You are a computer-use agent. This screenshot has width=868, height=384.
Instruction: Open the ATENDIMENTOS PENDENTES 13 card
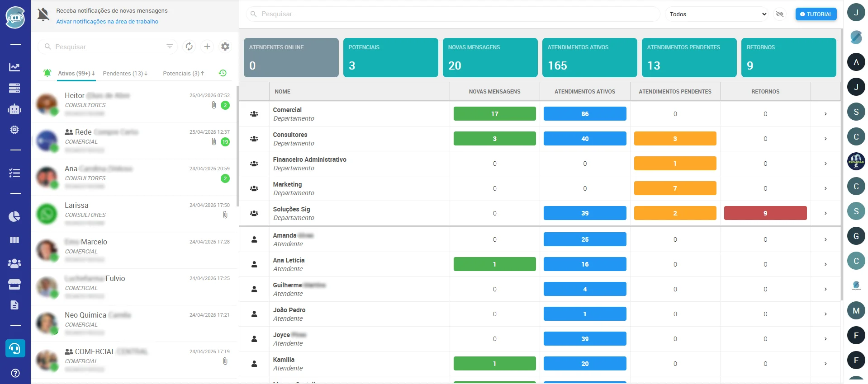(x=689, y=57)
